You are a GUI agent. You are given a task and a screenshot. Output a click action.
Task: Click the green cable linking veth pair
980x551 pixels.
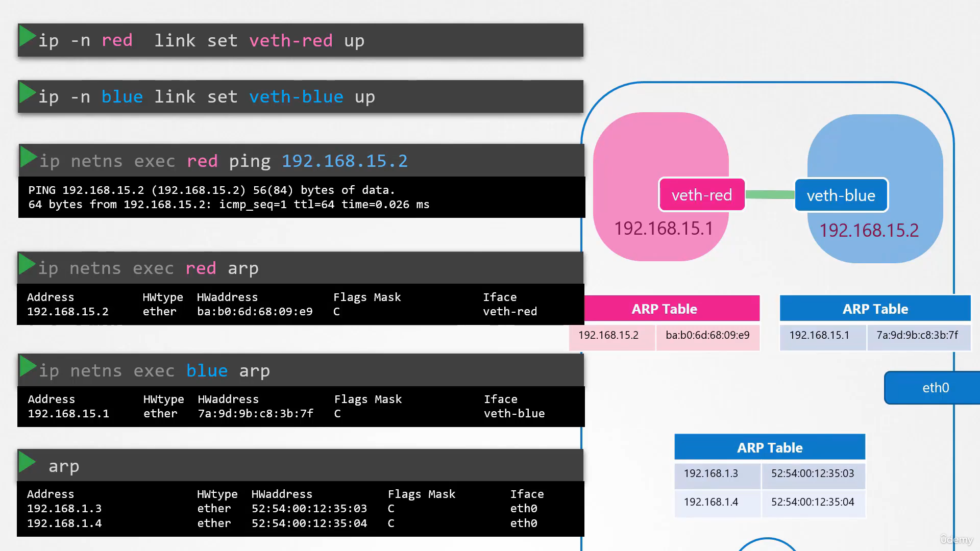(x=770, y=194)
